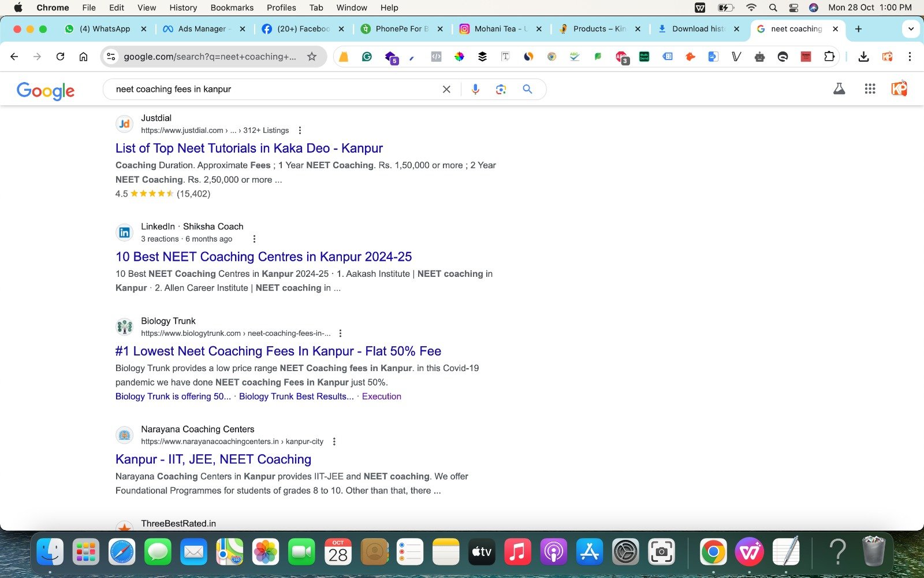The image size is (924, 578).
Task: Open Google Lens image search
Action: pos(501,89)
